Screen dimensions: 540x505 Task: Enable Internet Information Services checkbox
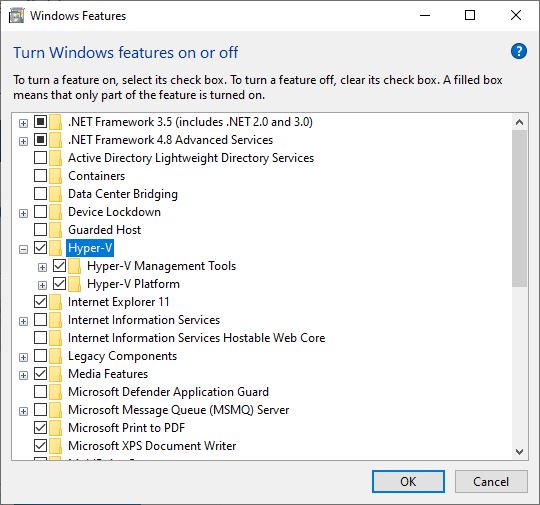point(41,320)
